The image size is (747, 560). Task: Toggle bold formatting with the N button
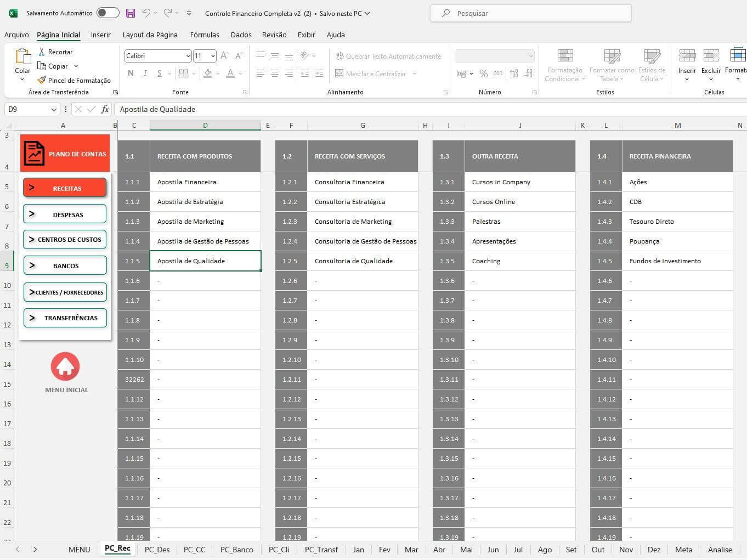coord(131,73)
